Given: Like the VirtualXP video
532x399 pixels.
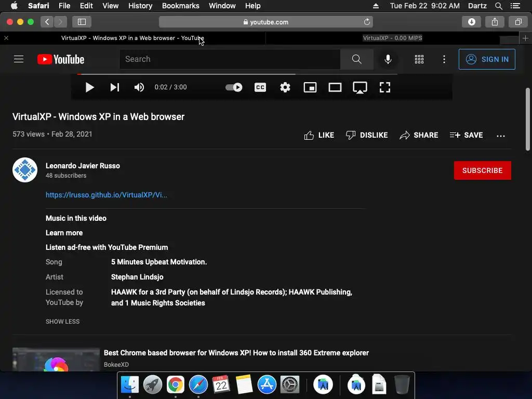Looking at the screenshot, I should pos(319,136).
